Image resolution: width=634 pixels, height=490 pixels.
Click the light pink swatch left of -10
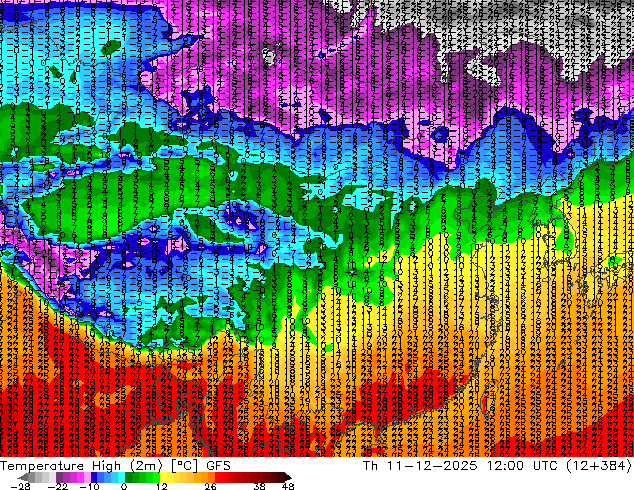(x=87, y=477)
